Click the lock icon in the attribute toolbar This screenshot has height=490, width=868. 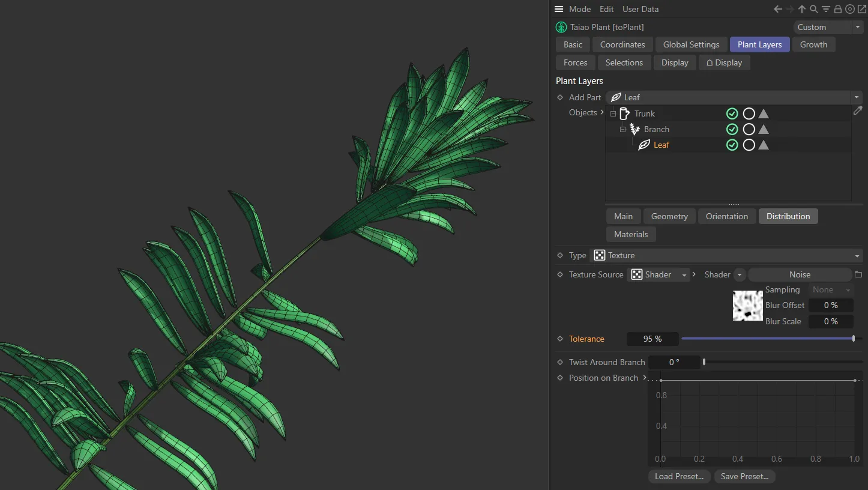point(838,9)
